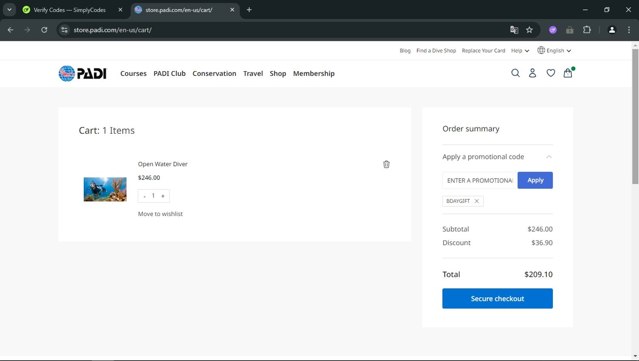Click the browser forward arrow
The height and width of the screenshot is (361, 639).
27,30
